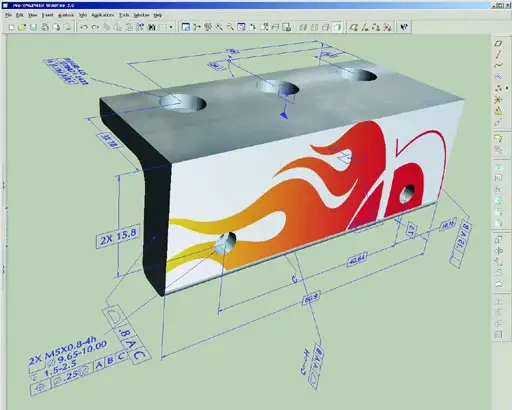
Task: Toggle datum planes display
Action: (354, 27)
